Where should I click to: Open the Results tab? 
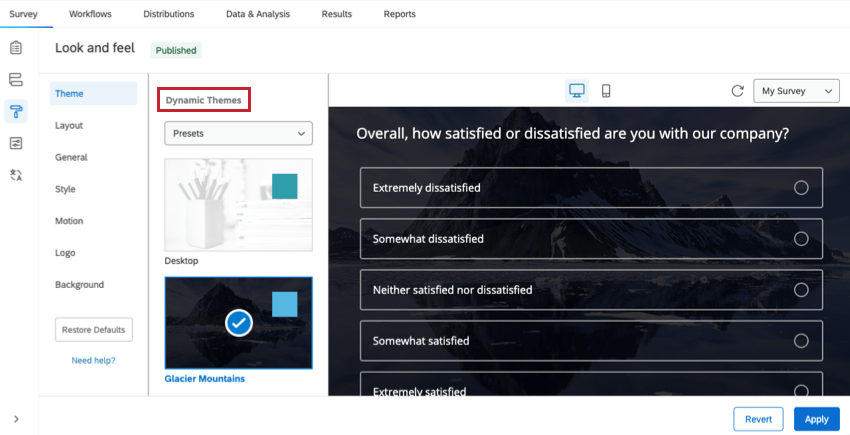pos(337,14)
